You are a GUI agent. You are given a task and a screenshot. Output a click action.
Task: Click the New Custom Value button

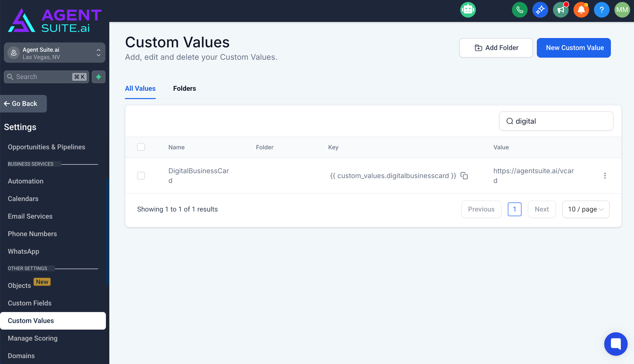(x=573, y=48)
